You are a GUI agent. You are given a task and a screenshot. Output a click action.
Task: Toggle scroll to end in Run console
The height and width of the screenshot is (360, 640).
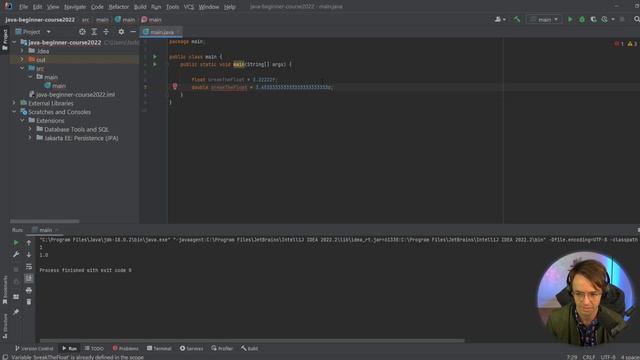pos(29,278)
